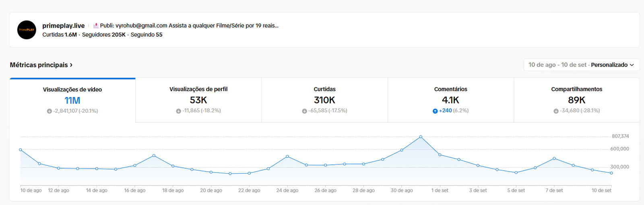Viewport: 644px width, 205px height.
Task: Open the Comentários metric tab
Action: [x=450, y=100]
